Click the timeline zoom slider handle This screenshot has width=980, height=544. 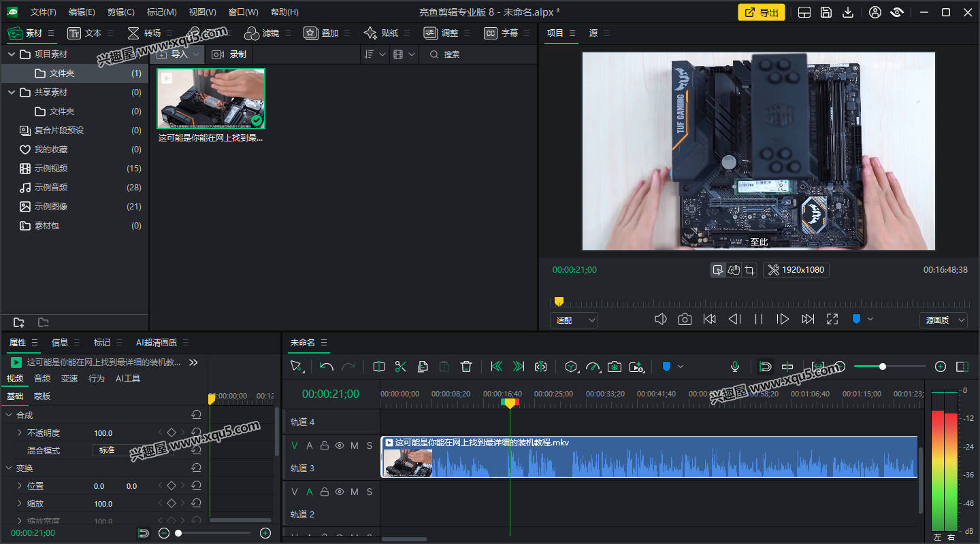tap(882, 367)
